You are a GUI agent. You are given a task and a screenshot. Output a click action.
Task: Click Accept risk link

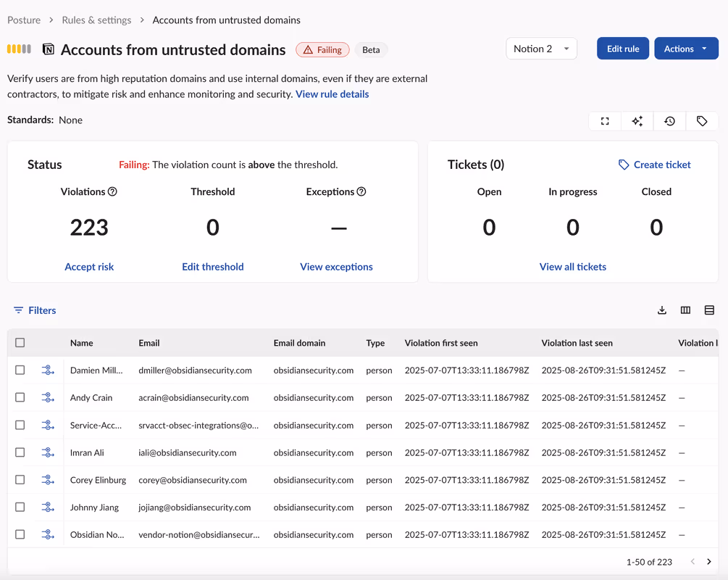(x=89, y=267)
